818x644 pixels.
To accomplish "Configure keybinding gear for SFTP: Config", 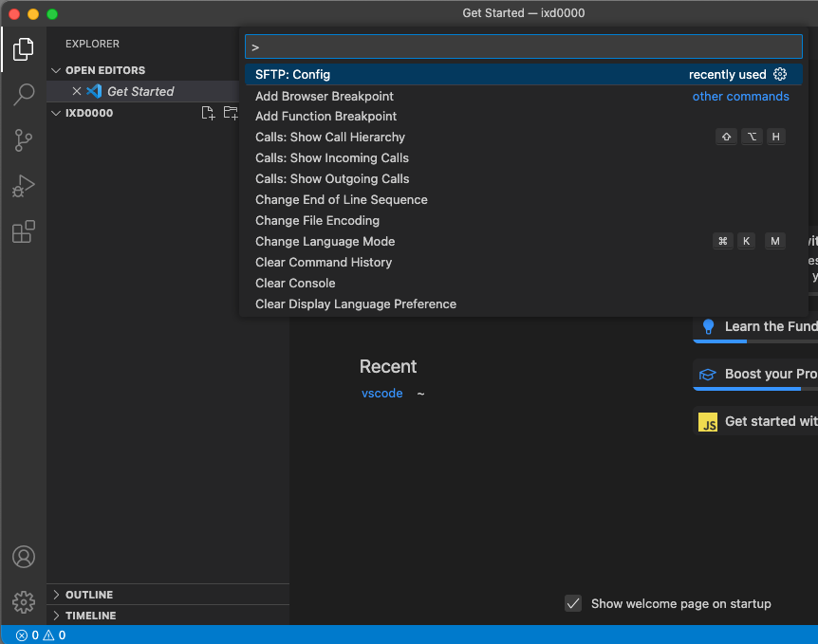I will [x=780, y=74].
